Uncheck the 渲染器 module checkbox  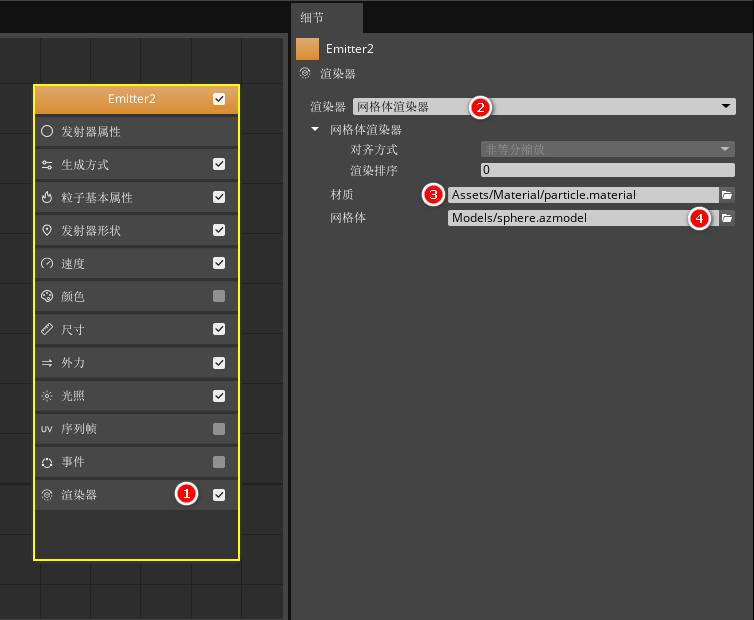point(219,494)
